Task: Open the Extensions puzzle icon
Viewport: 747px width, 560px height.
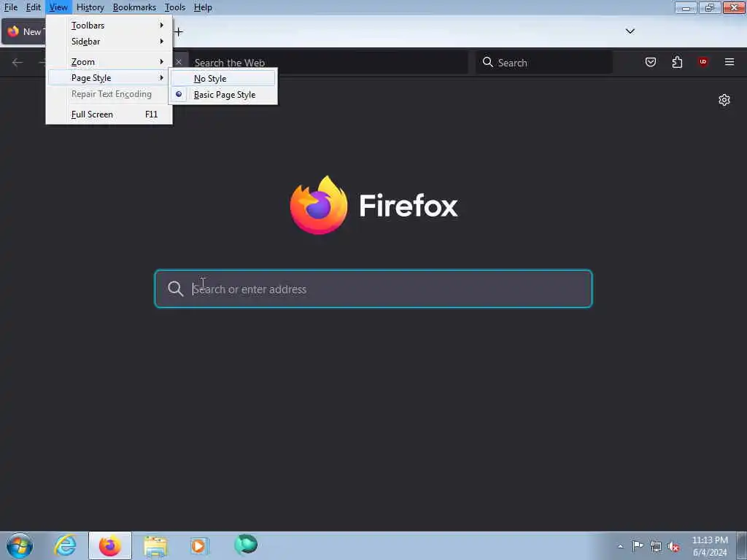Action: click(x=677, y=62)
